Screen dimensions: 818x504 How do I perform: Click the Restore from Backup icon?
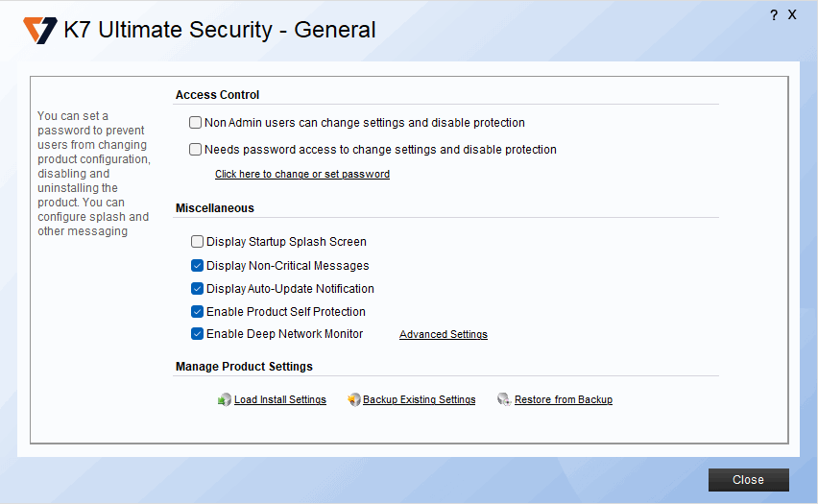tap(504, 400)
